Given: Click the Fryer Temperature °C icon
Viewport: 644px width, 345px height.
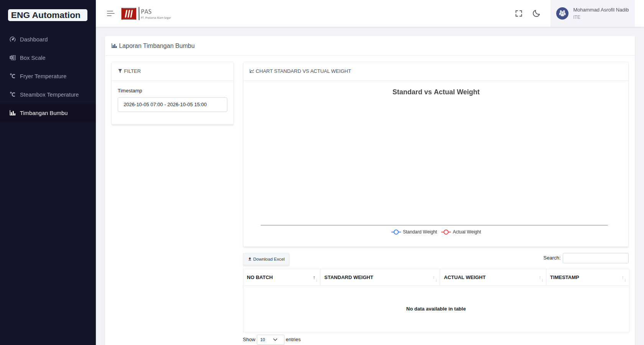Looking at the screenshot, I should click(13, 76).
